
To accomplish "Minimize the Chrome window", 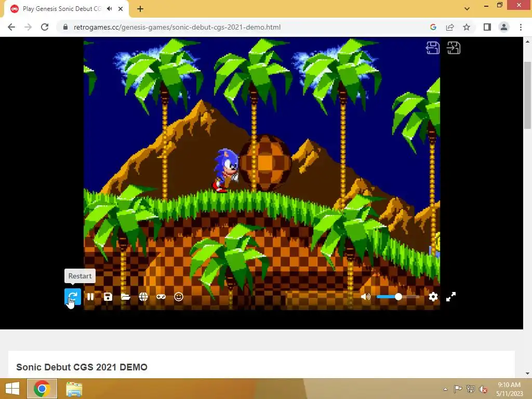I will click(x=486, y=5).
